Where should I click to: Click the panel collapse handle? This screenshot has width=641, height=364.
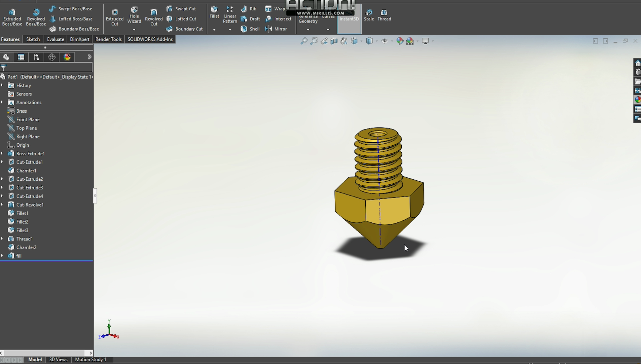click(x=95, y=195)
